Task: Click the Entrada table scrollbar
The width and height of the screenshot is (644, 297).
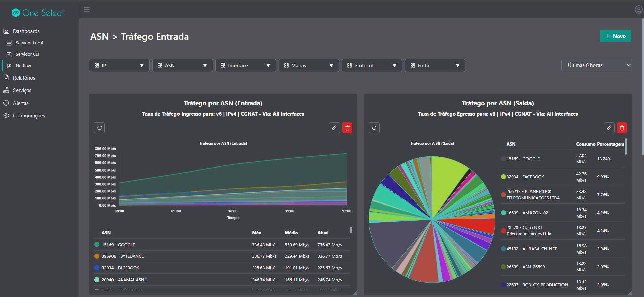Action: pos(351,230)
